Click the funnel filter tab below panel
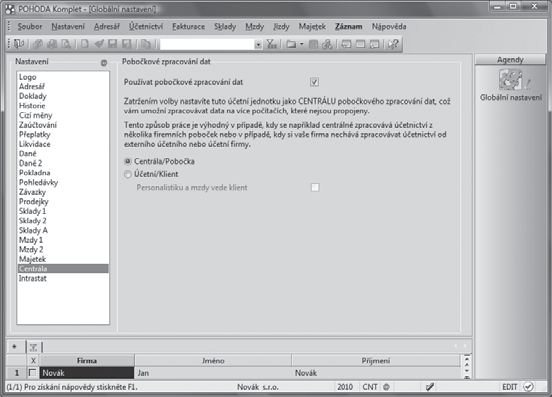The image size is (552, 397). [x=33, y=347]
